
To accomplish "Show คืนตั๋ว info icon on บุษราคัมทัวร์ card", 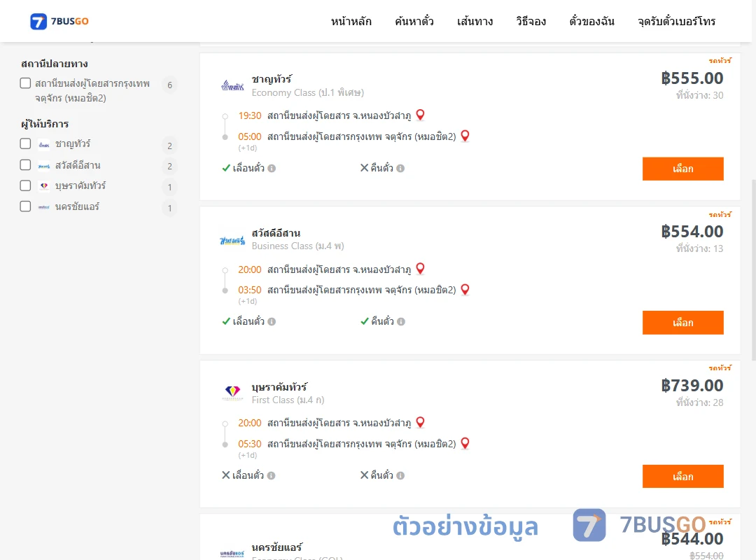I will tap(400, 475).
